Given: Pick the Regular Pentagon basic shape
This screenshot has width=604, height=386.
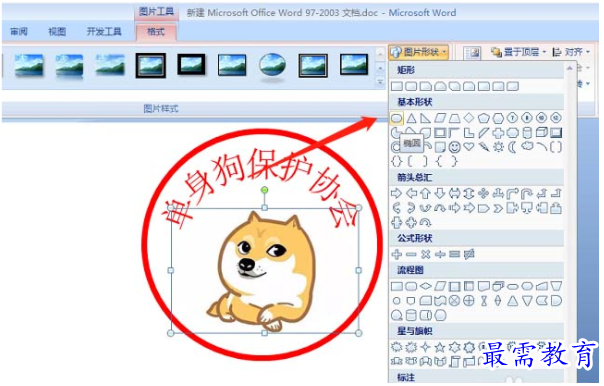Looking at the screenshot, I should point(483,118).
